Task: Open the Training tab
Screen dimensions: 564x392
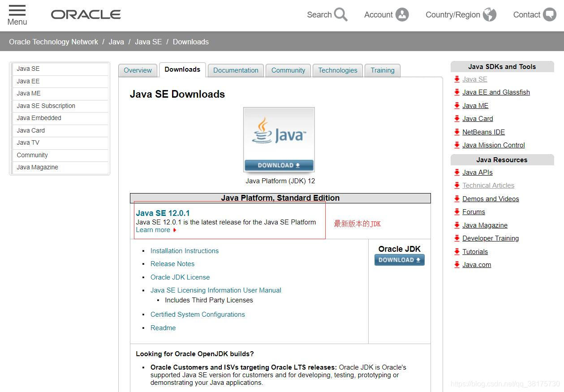Action: pyautogui.click(x=383, y=70)
